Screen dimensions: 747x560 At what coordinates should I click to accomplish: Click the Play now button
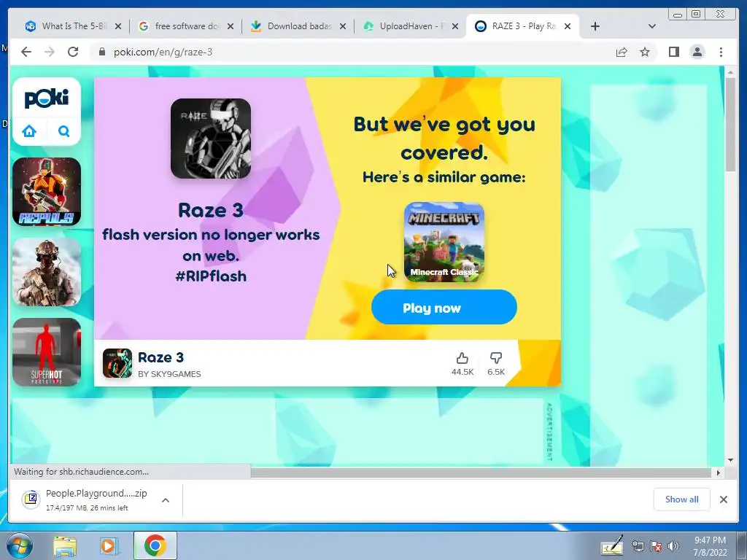click(444, 307)
